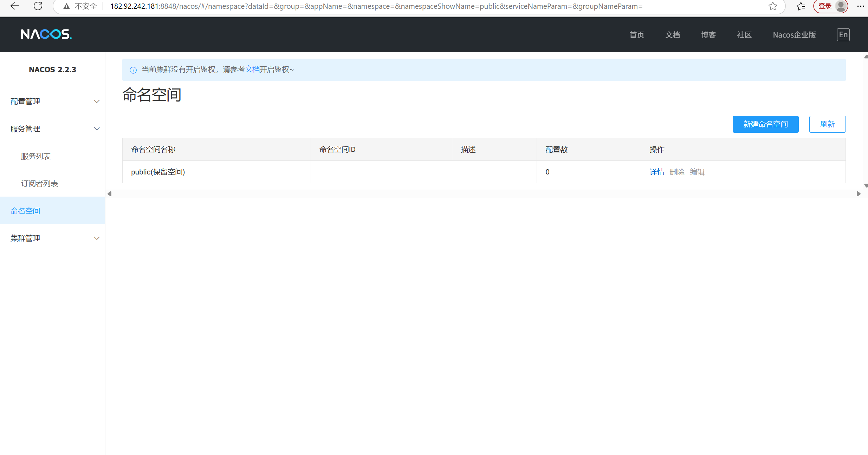Click the not-secure warning triangle icon
Viewport: 868px width, 455px height.
[66, 6]
